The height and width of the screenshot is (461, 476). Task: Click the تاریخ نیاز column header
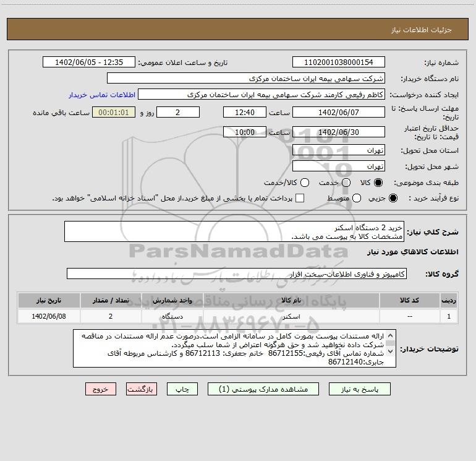49,301
